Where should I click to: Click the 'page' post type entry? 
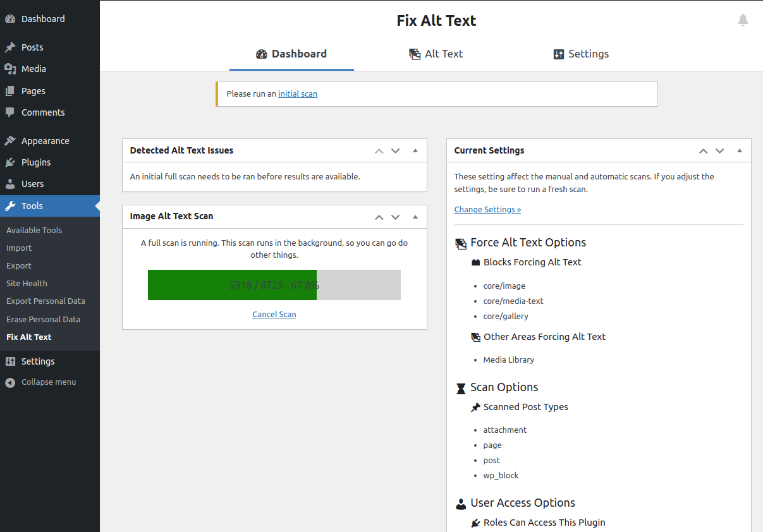(x=492, y=445)
